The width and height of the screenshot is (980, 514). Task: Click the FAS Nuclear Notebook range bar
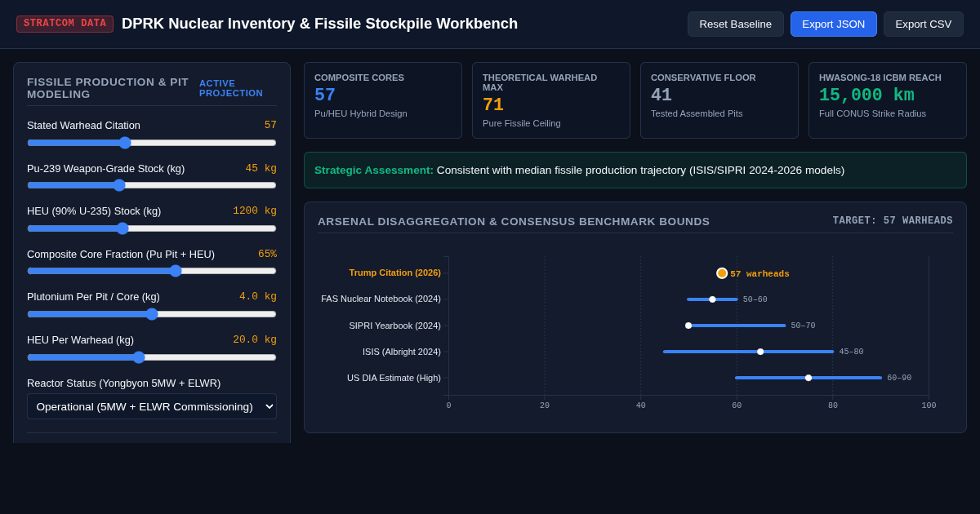pos(712,299)
